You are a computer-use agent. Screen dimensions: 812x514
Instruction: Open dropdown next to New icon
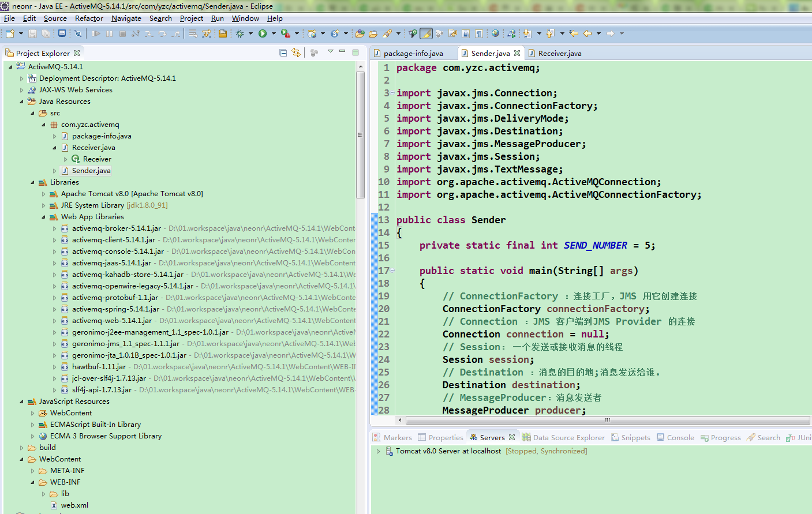tap(21, 33)
